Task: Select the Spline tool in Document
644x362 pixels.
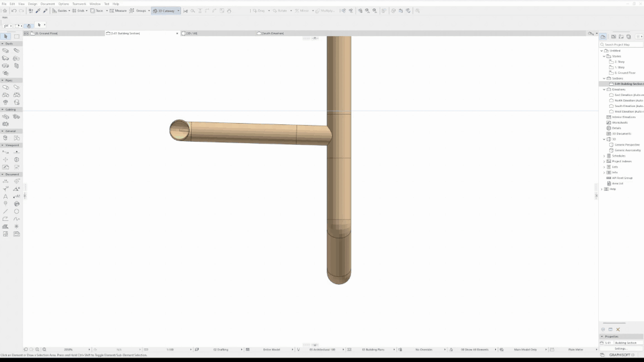Action: pyautogui.click(x=17, y=219)
